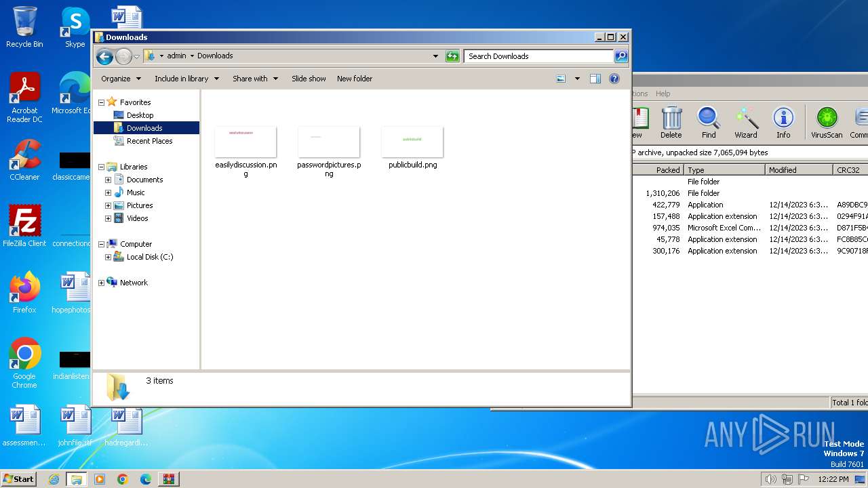Open Internet Explorer from the taskbar
This screenshot has width=868, height=488.
[54, 479]
